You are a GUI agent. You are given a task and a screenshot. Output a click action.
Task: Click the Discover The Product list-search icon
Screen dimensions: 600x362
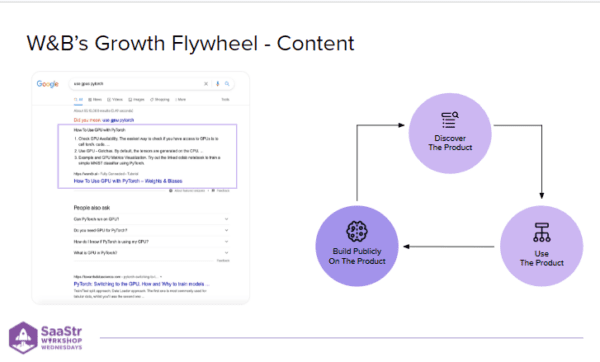point(450,119)
